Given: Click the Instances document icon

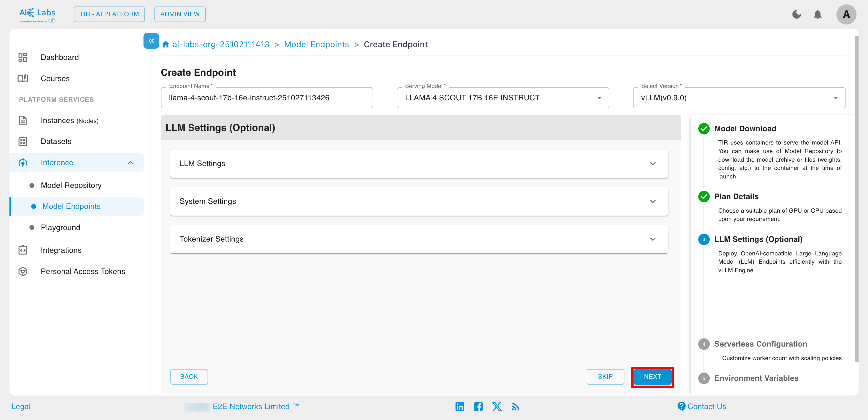Looking at the screenshot, I should 22,120.
